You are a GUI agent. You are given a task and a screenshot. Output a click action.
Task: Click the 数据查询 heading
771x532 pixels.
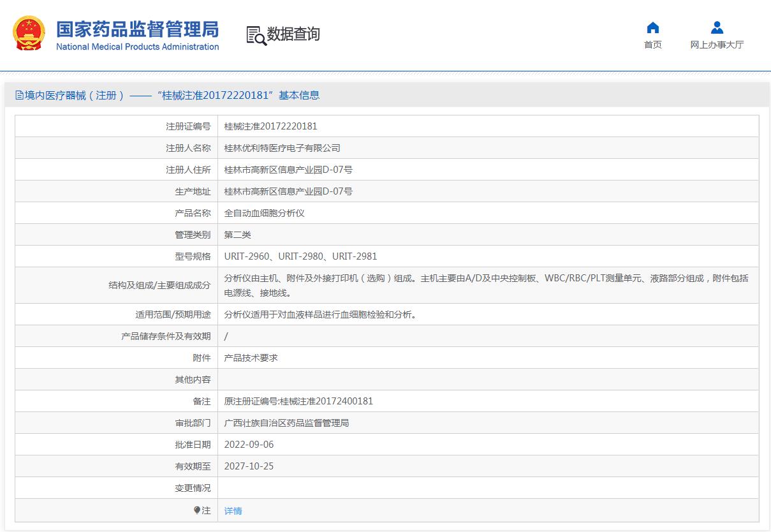coord(293,34)
